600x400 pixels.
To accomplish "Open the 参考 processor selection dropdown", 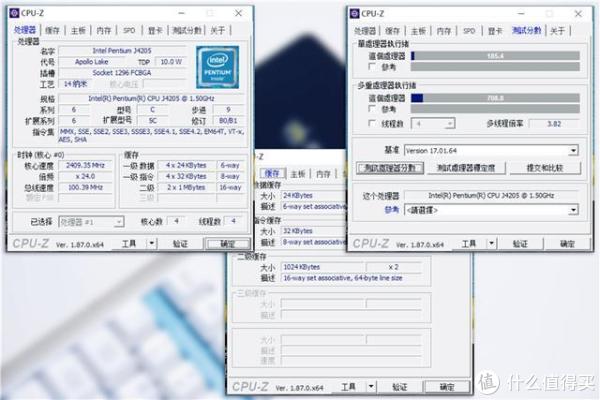I will tap(573, 210).
